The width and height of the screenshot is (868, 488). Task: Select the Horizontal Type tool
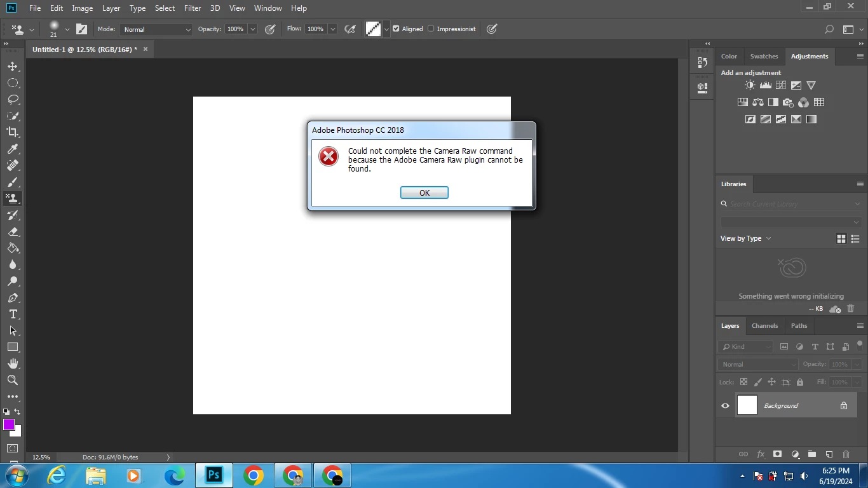[13, 315]
